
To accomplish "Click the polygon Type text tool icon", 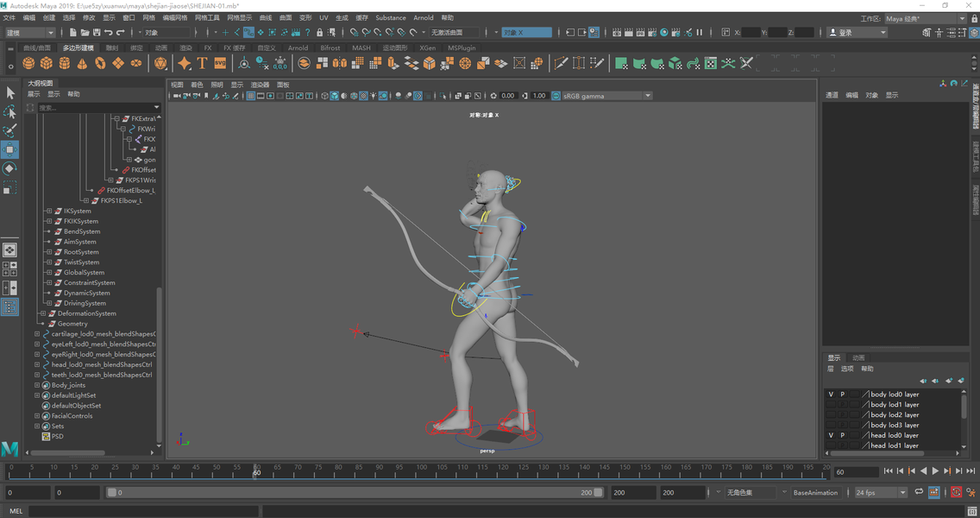I will click(x=202, y=63).
